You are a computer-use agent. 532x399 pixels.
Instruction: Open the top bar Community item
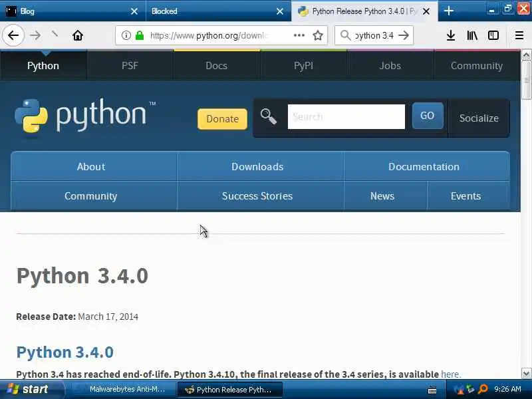point(477,65)
